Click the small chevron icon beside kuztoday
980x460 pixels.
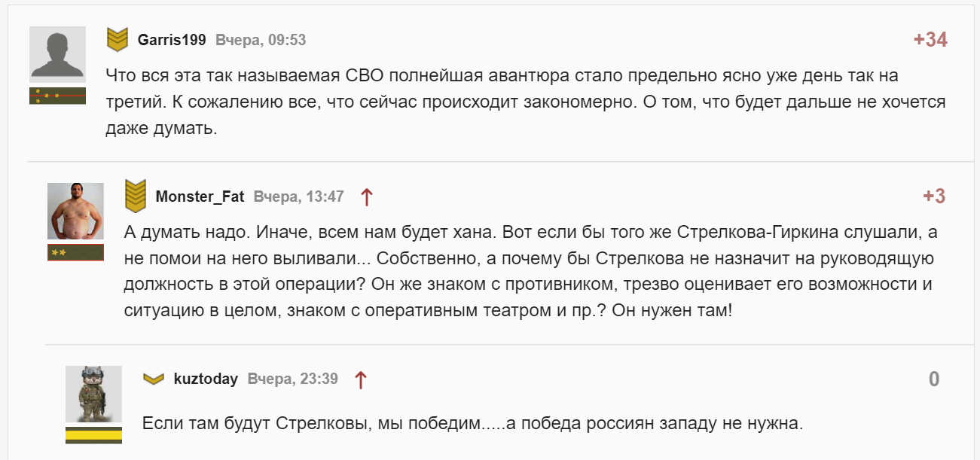tap(154, 379)
